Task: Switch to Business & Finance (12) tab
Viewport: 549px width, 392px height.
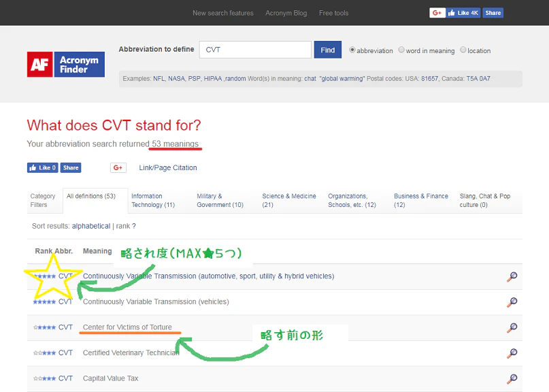Action: [x=421, y=200]
